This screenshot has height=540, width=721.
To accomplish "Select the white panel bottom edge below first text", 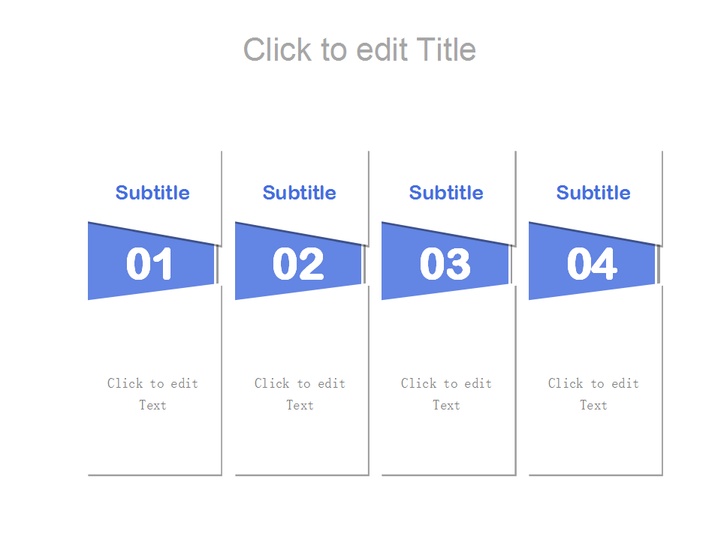I will (154, 473).
